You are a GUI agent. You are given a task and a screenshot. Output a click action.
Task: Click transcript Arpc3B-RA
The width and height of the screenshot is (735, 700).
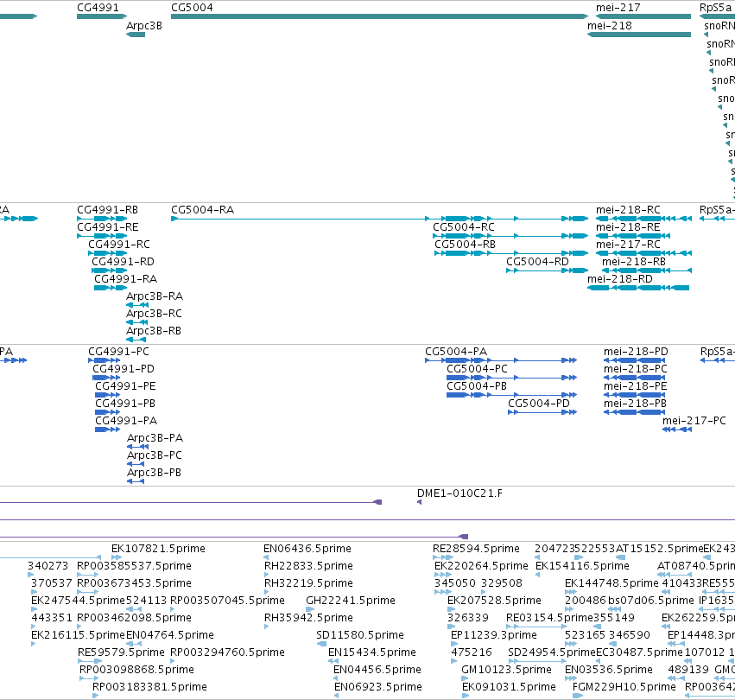(x=155, y=296)
